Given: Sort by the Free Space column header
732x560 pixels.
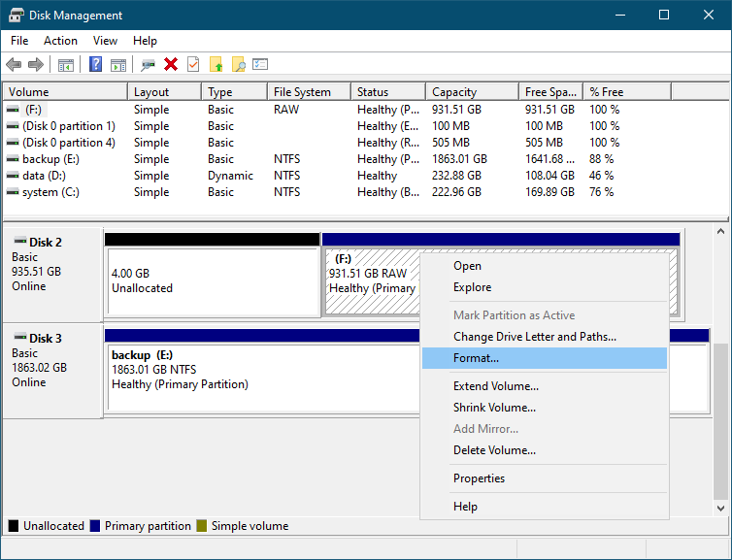Looking at the screenshot, I should click(x=551, y=92).
